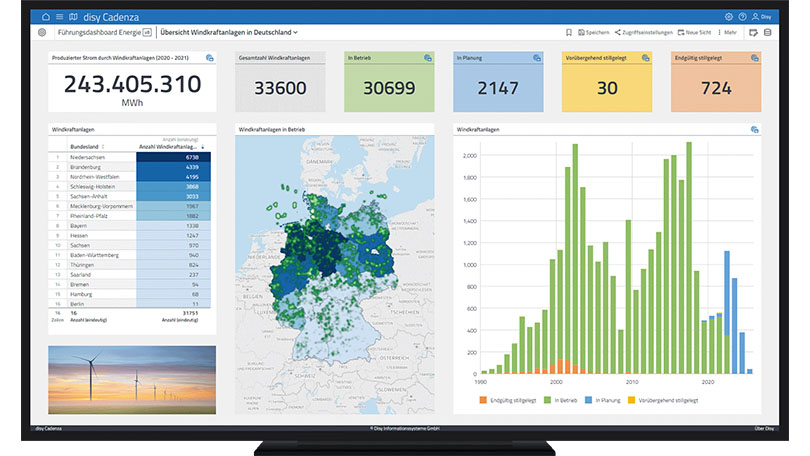The height and width of the screenshot is (456, 810).
Task: Open the settings gear in header
Action: click(x=728, y=17)
